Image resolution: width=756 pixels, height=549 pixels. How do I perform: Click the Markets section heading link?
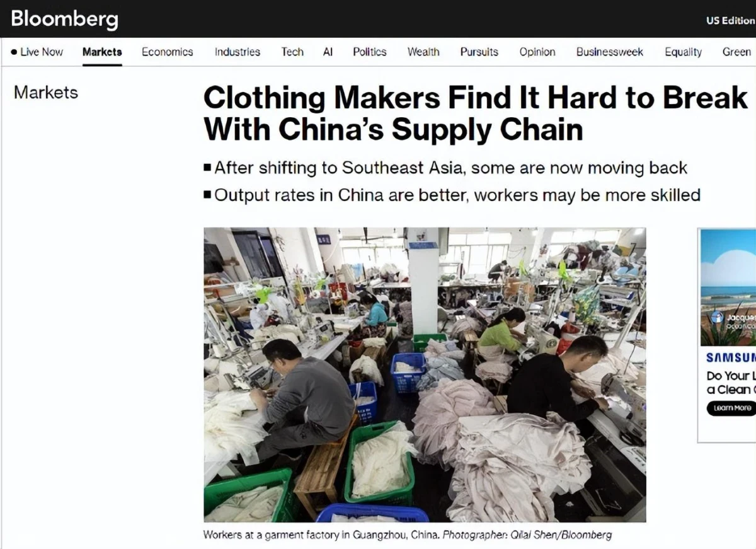click(46, 93)
